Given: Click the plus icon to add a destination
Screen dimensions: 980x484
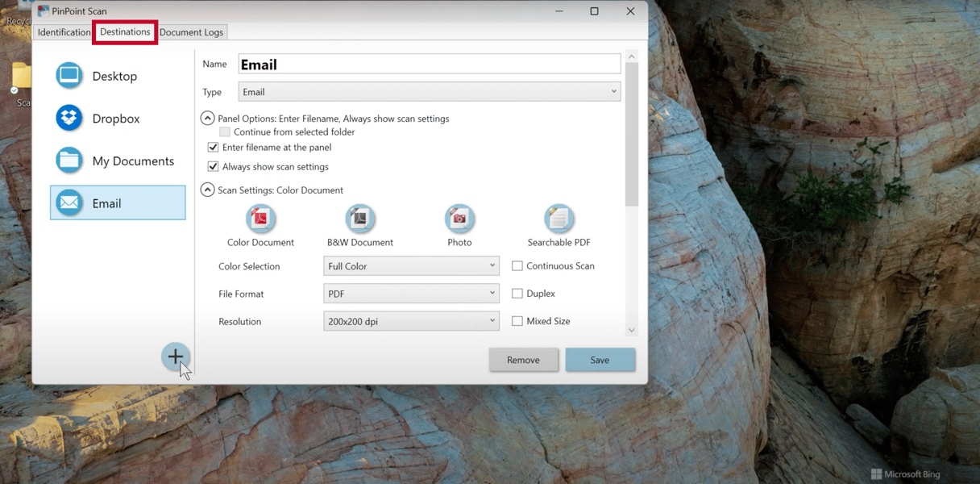Looking at the screenshot, I should [176, 357].
